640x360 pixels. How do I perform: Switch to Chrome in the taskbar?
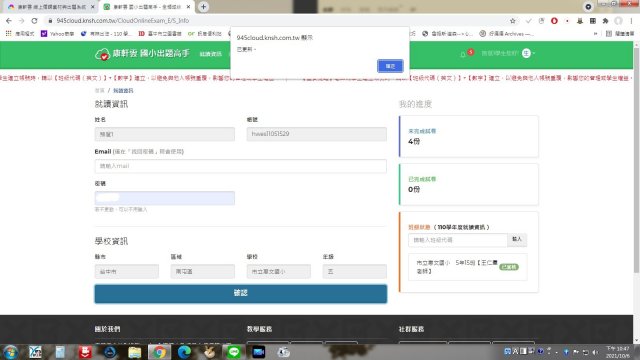point(159,352)
